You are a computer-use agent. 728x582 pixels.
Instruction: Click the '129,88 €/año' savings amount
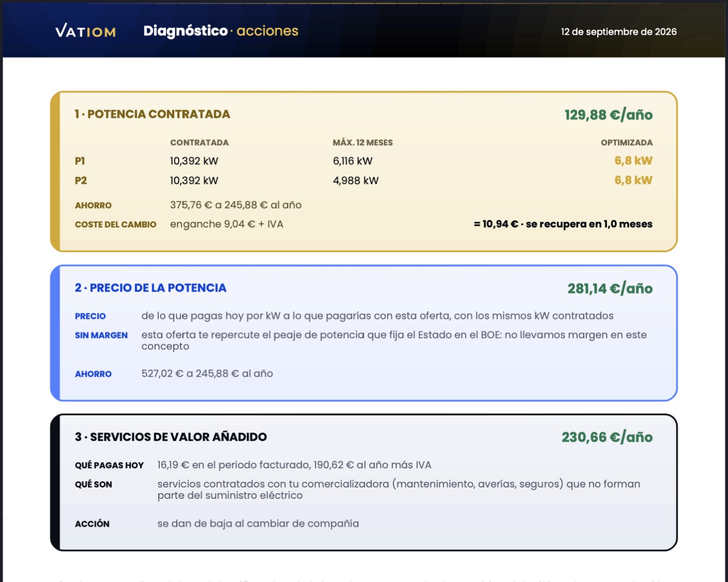coord(609,115)
